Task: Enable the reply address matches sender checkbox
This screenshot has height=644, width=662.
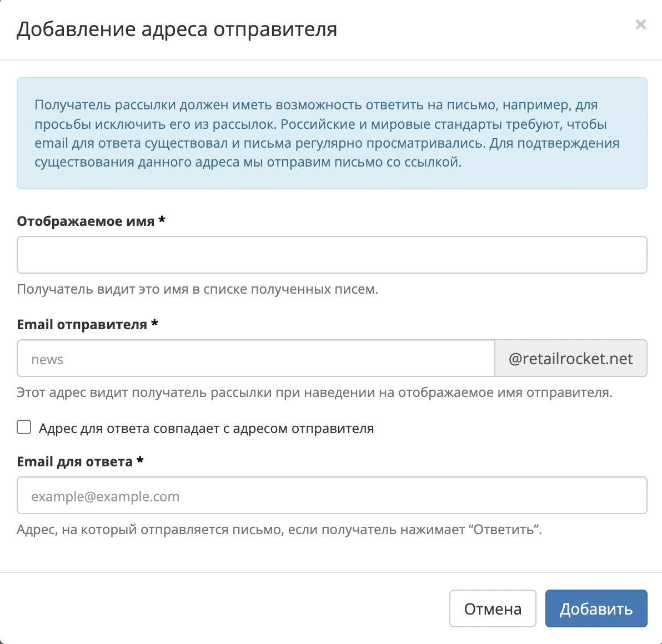Action: coord(24,427)
